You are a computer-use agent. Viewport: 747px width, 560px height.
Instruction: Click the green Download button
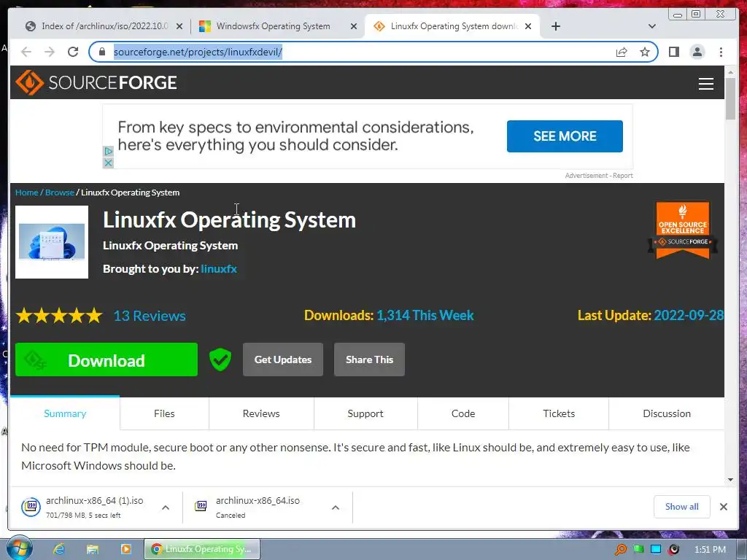(x=107, y=359)
